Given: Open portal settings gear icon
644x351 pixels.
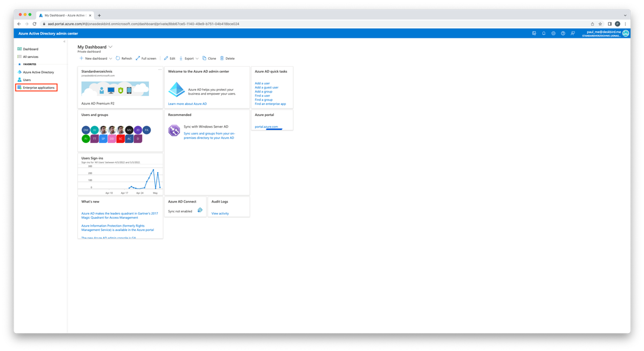Looking at the screenshot, I should tap(553, 34).
